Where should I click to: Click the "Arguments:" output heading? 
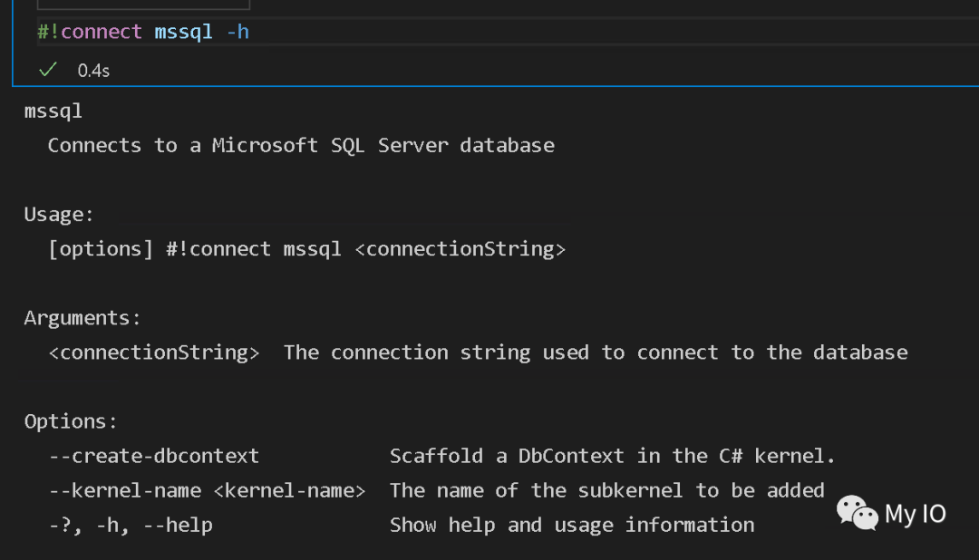click(82, 318)
